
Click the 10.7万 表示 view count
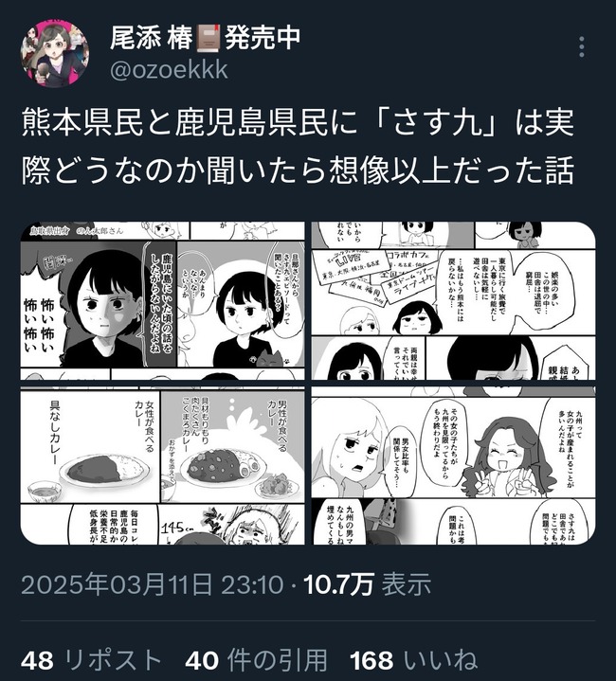click(368, 584)
